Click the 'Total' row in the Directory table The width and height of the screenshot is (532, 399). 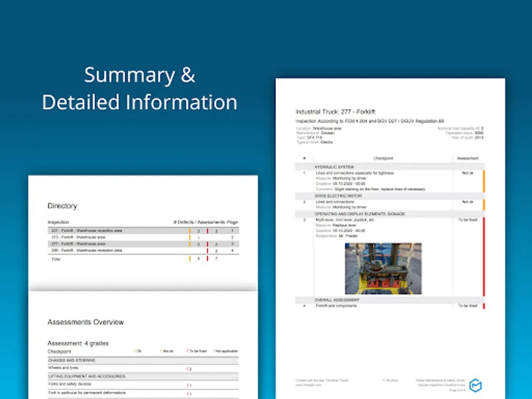tap(143, 258)
